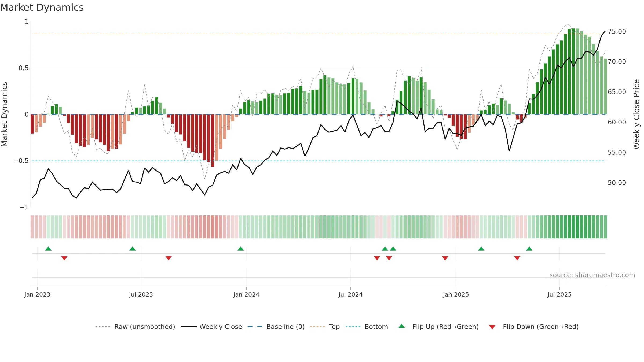Toggle the Bottom legend entry
Viewport: 644px width, 362px height.
point(367,327)
